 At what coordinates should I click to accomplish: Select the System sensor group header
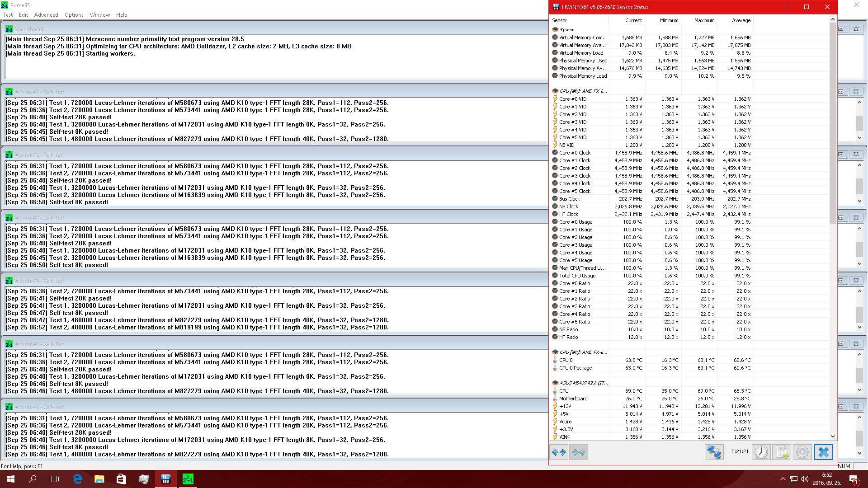click(566, 29)
